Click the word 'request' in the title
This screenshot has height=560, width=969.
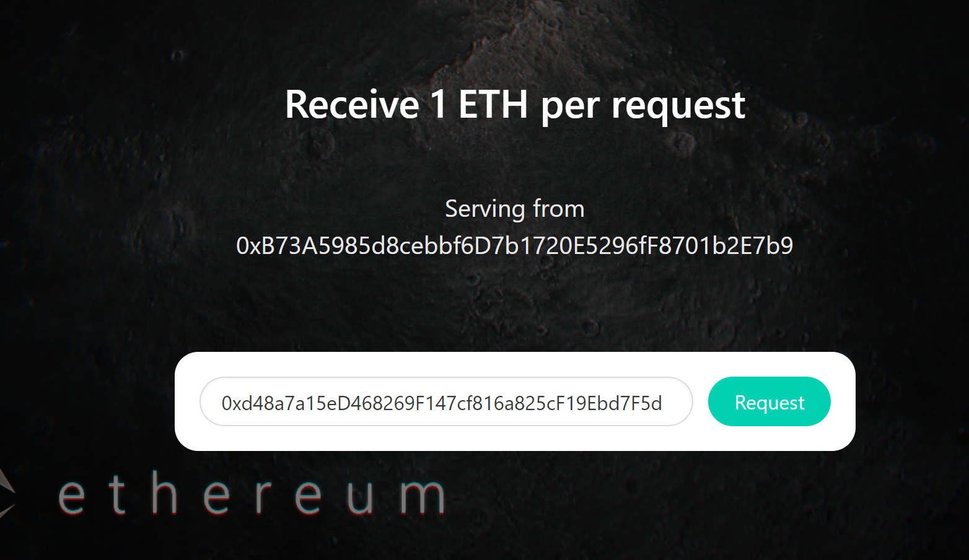[678, 107]
